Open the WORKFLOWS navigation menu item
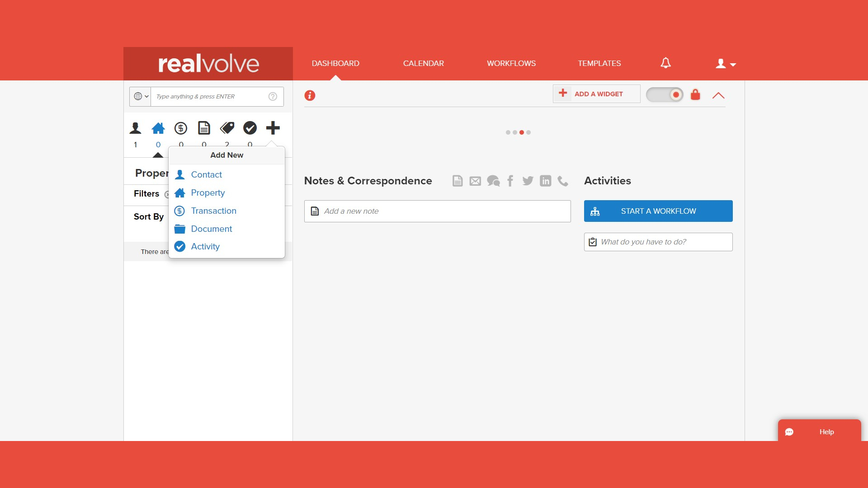The height and width of the screenshot is (488, 868). [x=511, y=63]
